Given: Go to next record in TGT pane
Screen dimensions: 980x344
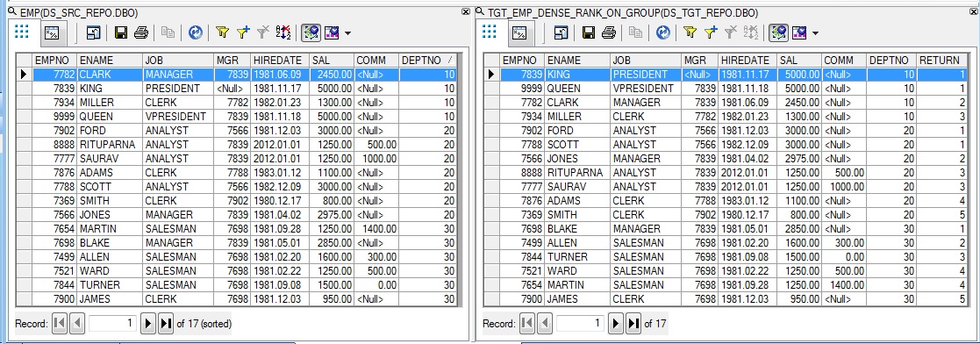Looking at the screenshot, I should [616, 323].
